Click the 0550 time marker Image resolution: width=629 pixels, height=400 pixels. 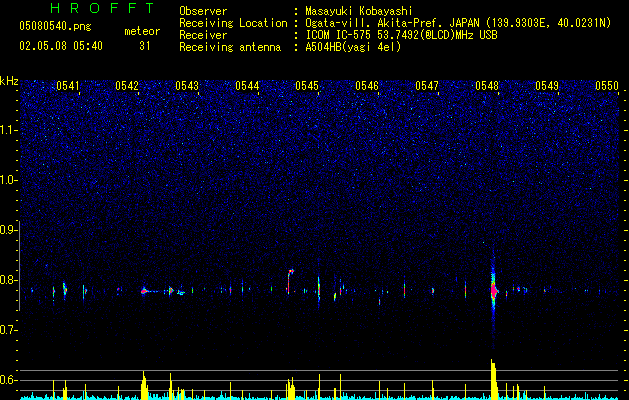(607, 86)
